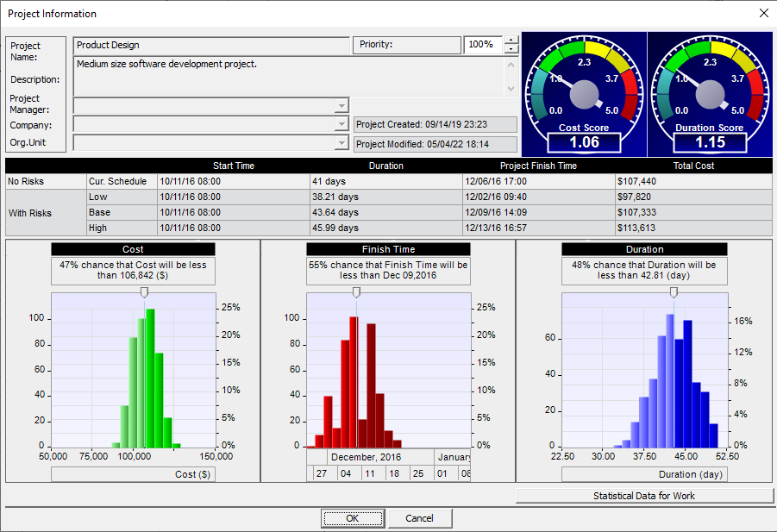Decrease the Priority value with the down arrow
The image size is (777, 532).
point(511,49)
